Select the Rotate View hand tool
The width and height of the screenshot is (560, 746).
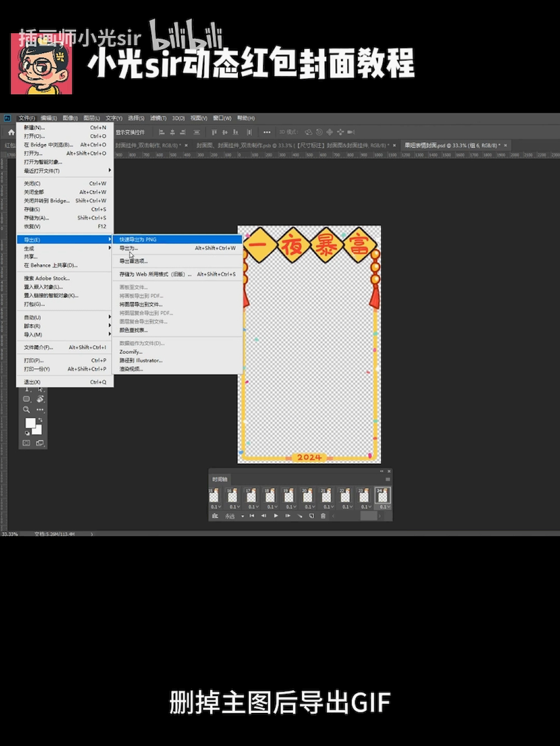coord(40,399)
